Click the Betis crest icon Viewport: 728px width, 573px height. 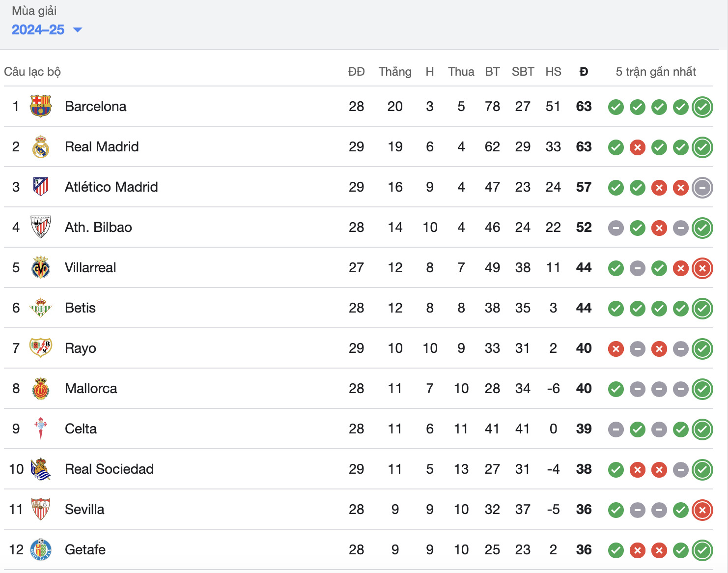tap(41, 308)
